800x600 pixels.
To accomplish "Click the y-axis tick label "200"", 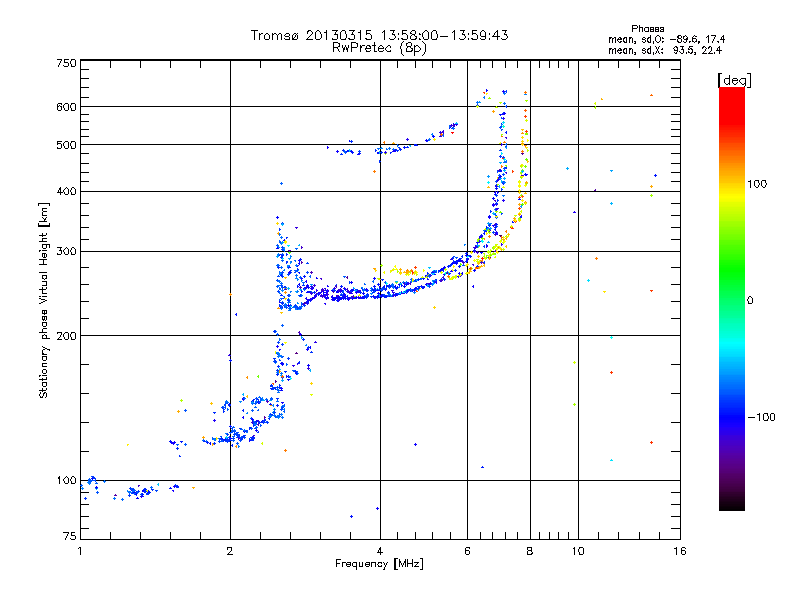I will click(66, 336).
